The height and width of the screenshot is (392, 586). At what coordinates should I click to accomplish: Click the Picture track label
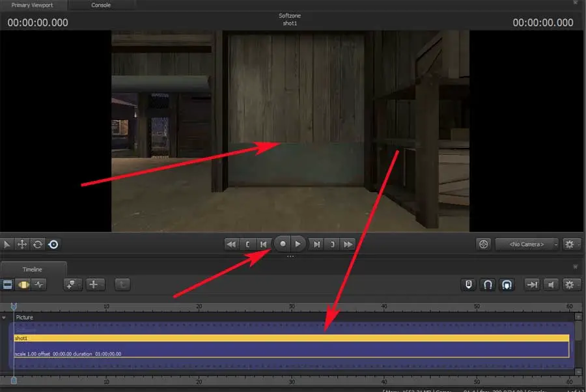pyautogui.click(x=25, y=317)
